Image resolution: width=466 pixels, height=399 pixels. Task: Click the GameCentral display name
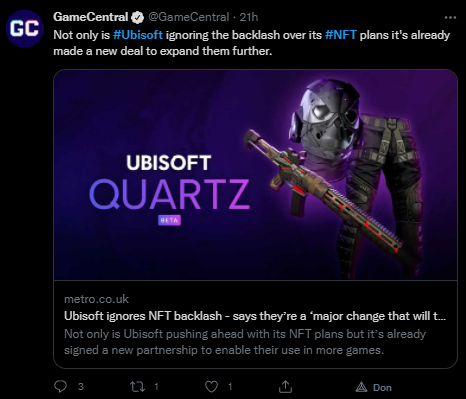[x=91, y=17]
